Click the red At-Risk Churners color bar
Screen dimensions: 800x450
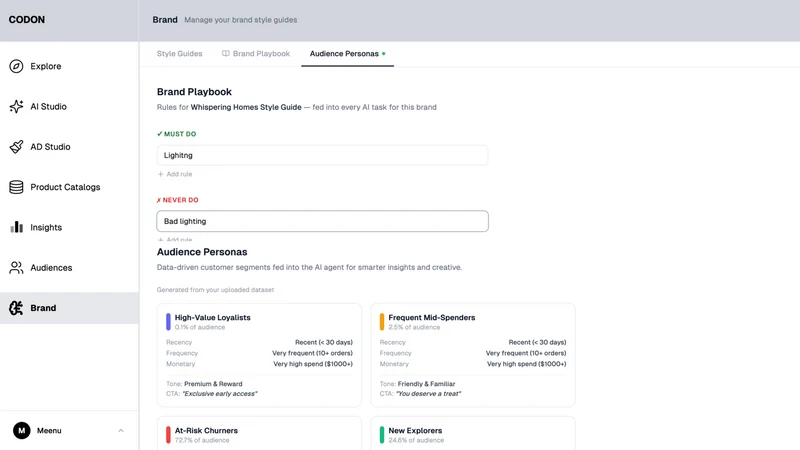pos(168,435)
